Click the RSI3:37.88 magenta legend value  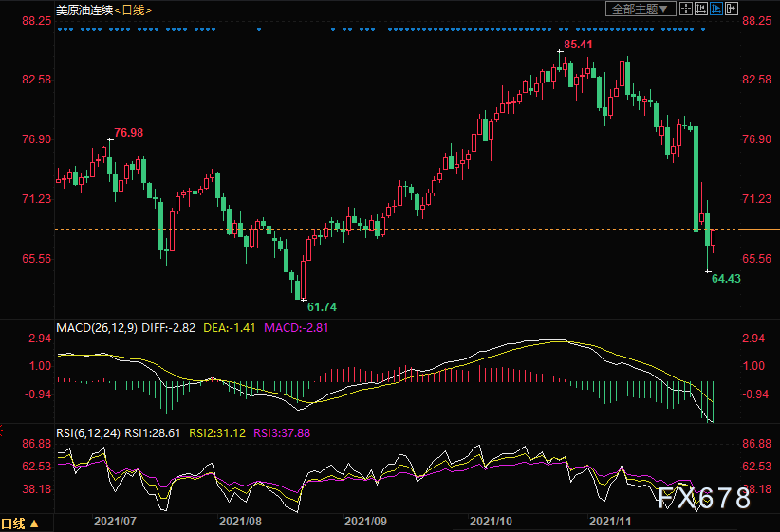(x=282, y=433)
